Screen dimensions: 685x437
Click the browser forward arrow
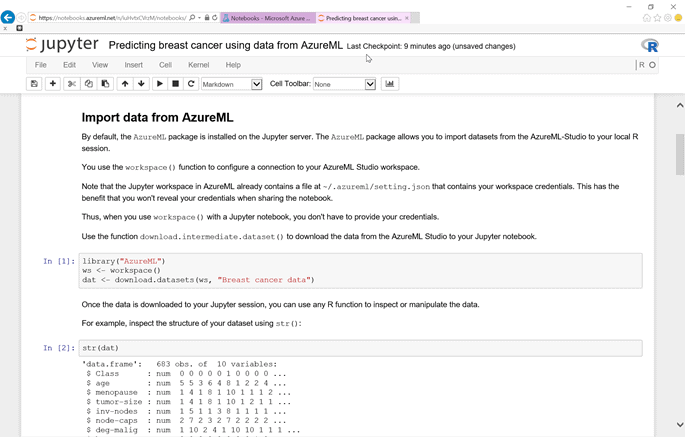[21, 18]
